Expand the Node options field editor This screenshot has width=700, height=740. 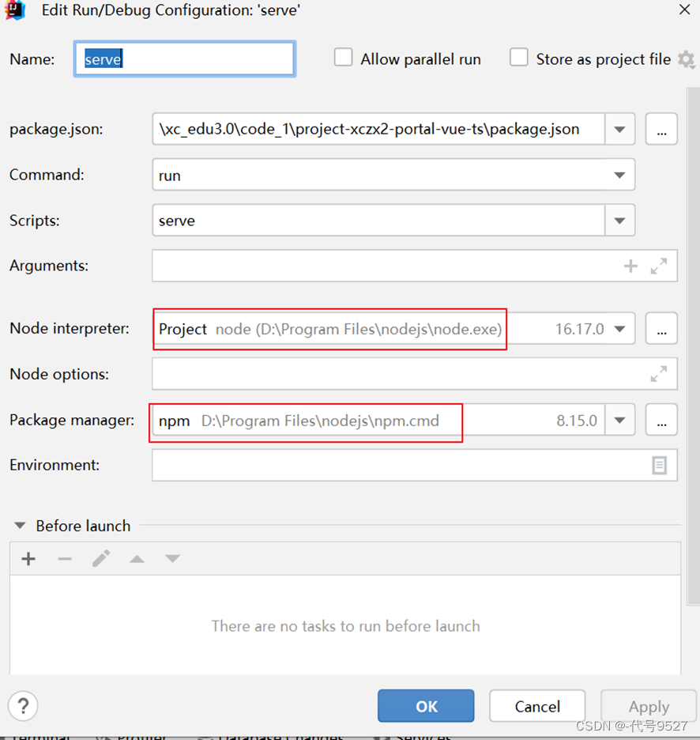coord(659,374)
